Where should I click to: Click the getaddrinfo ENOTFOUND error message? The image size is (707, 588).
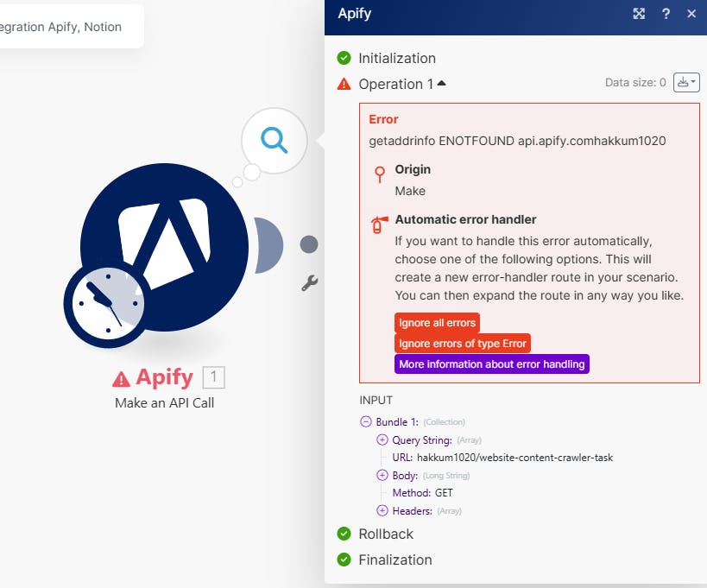coord(517,141)
